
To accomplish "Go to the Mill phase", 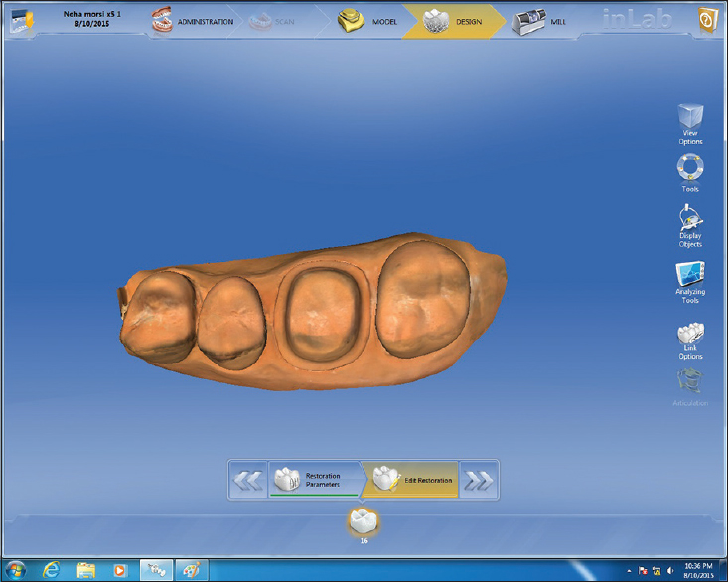I will 541,21.
